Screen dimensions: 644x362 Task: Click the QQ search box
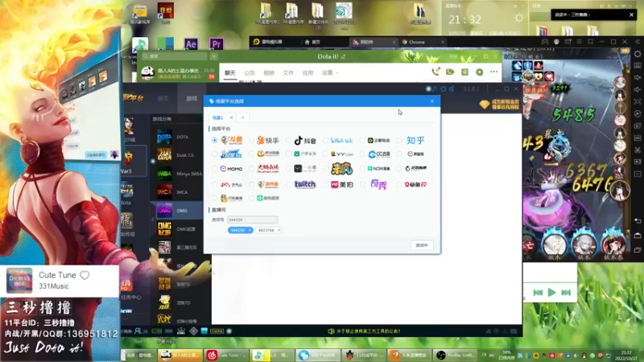click(174, 56)
